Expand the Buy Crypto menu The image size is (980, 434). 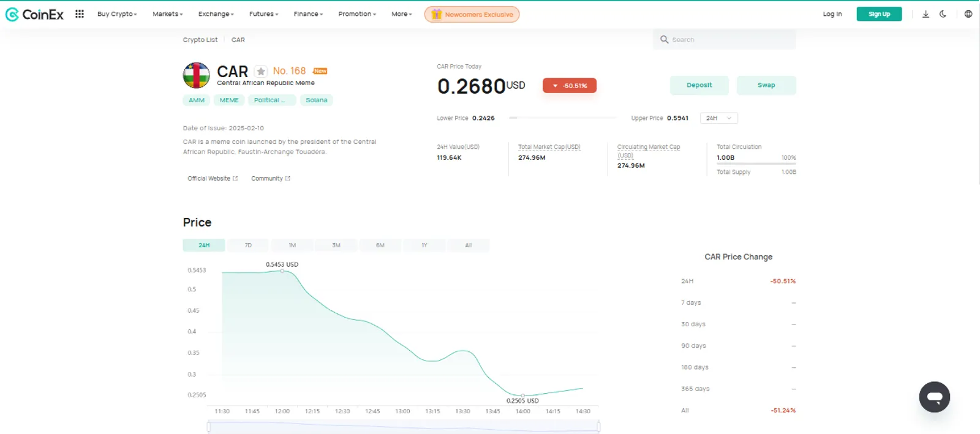point(117,14)
